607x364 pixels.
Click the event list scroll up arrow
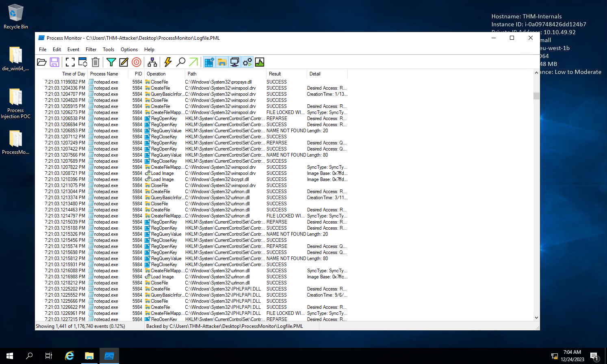[536, 73]
